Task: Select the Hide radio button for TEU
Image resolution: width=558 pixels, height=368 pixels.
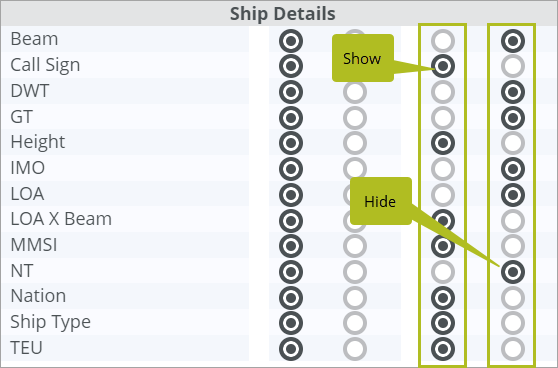Action: [x=513, y=349]
